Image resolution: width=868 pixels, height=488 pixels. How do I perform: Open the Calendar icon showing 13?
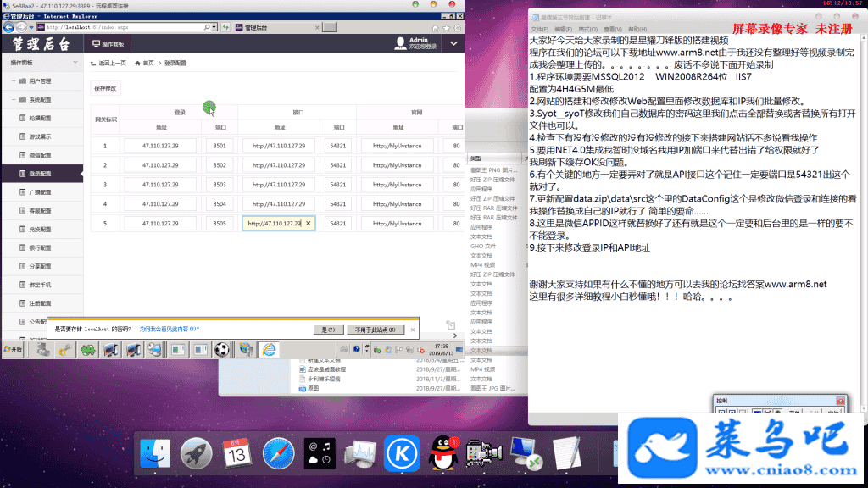(x=237, y=453)
